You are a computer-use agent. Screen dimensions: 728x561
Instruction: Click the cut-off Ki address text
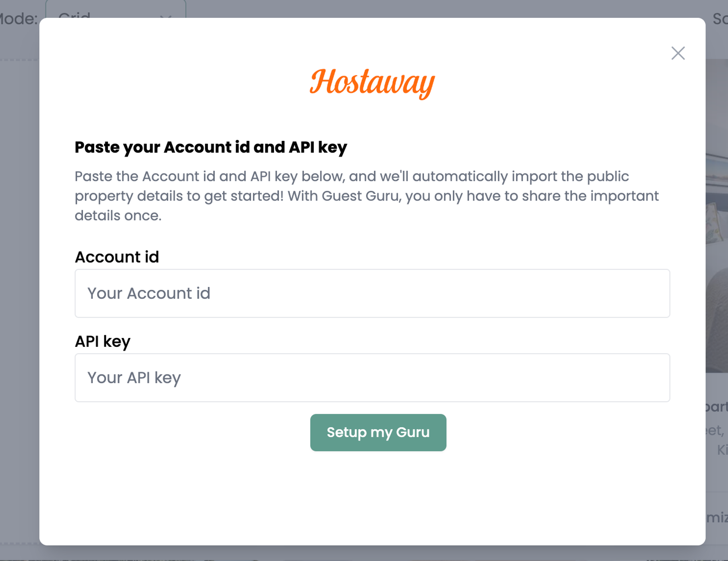pos(722,450)
